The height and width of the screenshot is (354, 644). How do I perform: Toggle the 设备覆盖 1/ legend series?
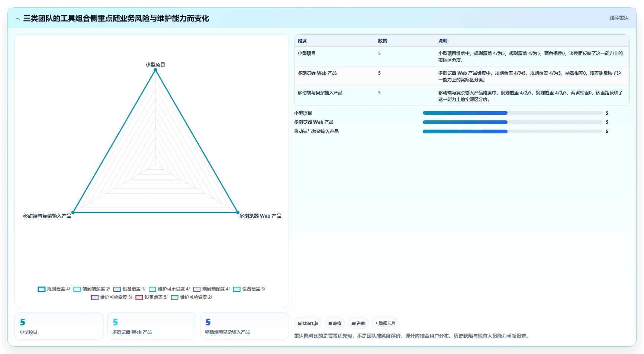click(x=129, y=289)
